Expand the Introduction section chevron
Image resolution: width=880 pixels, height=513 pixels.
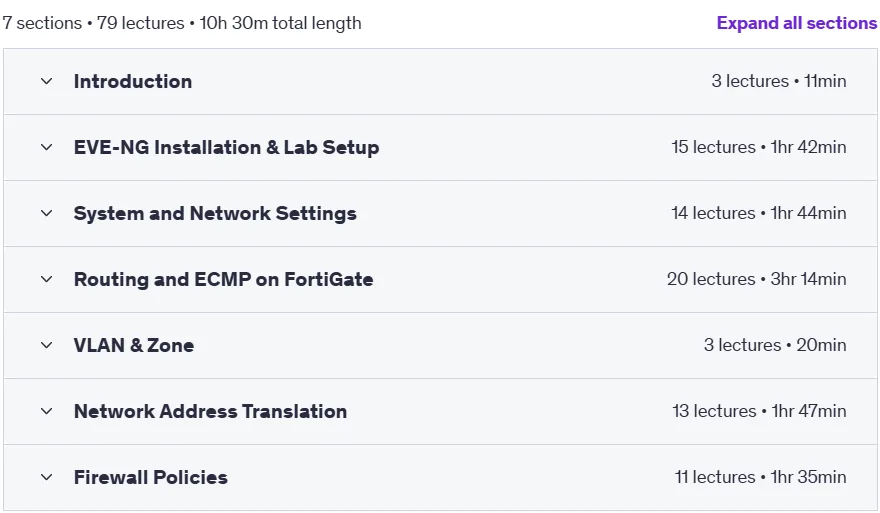point(47,81)
